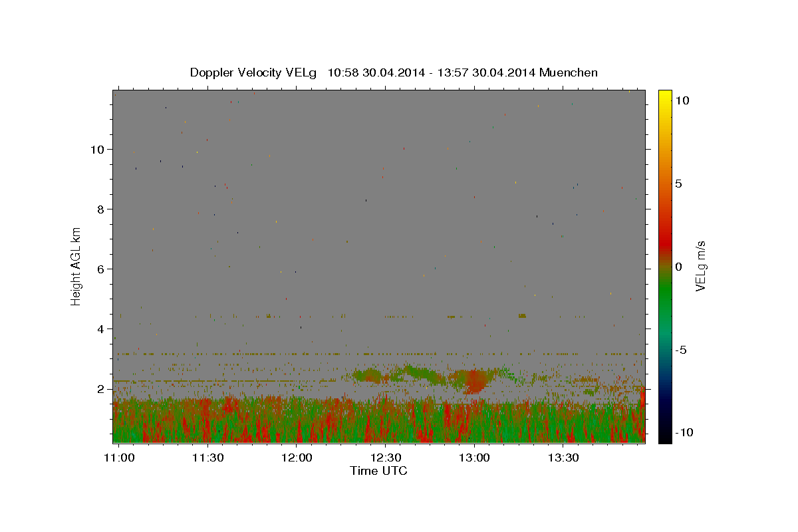
Task: Click the colorbar value -10 label
Action: 684,432
